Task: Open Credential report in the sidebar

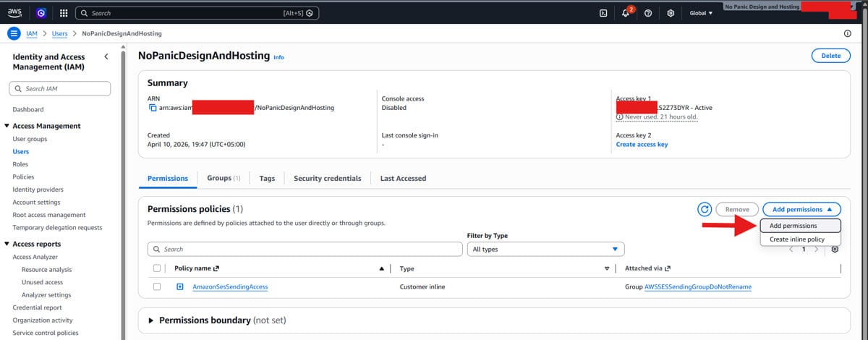Action: (37, 307)
